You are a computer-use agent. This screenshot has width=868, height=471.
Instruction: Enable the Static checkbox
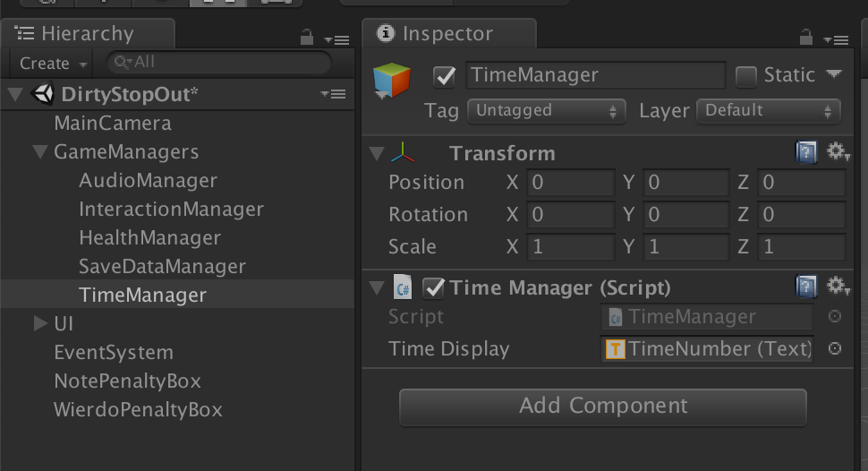(x=745, y=76)
